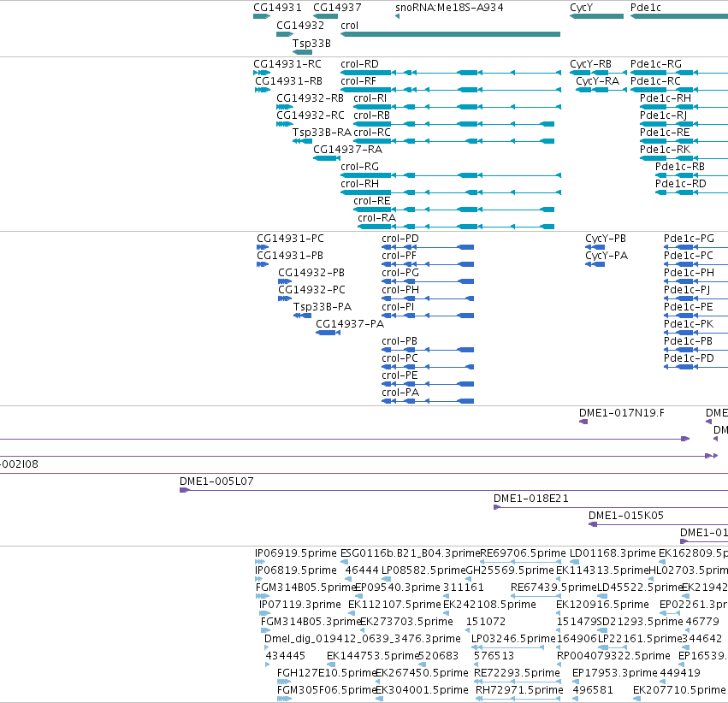This screenshot has width=728, height=703.
Task: Open the LP03246.5prime EST label
Action: [513, 639]
